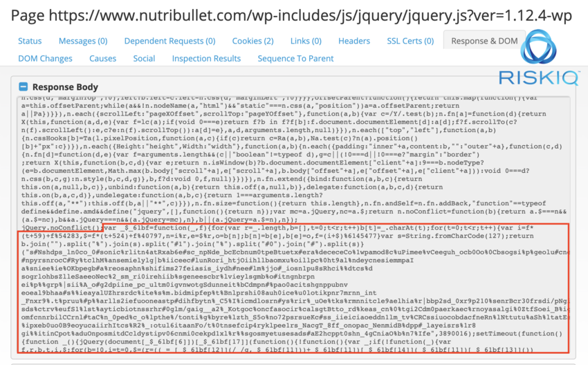This screenshot has width=588, height=365.
Task: Click the page URL title text
Action: pyautogui.click(x=291, y=15)
